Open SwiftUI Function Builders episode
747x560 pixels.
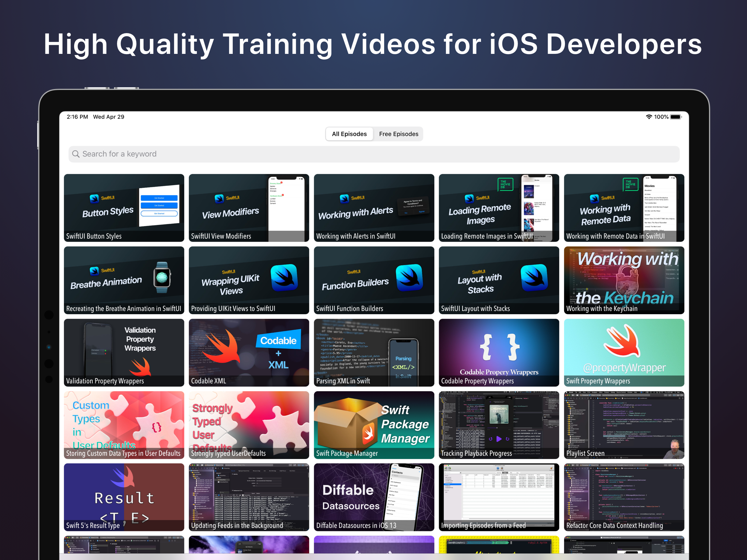(x=374, y=280)
